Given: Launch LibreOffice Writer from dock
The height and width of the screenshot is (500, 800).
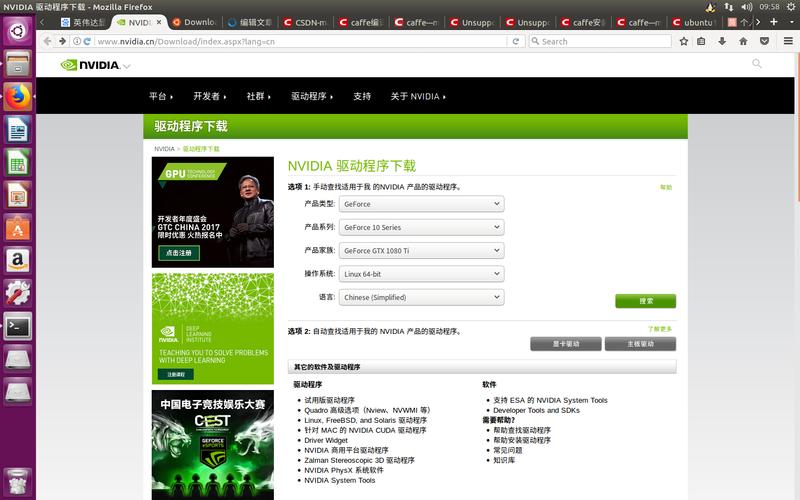Looking at the screenshot, I should [18, 129].
